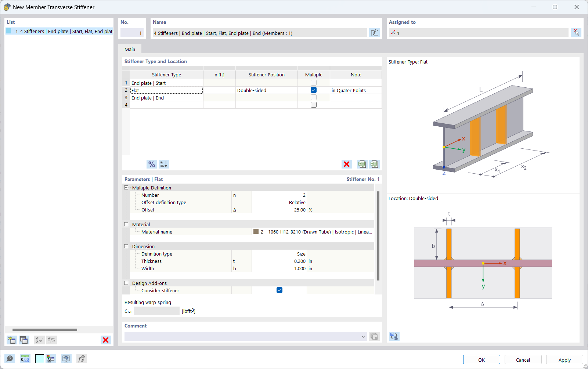Viewport: 588px width, 369px height.
Task: Click the Number value '2'
Action: [279, 195]
